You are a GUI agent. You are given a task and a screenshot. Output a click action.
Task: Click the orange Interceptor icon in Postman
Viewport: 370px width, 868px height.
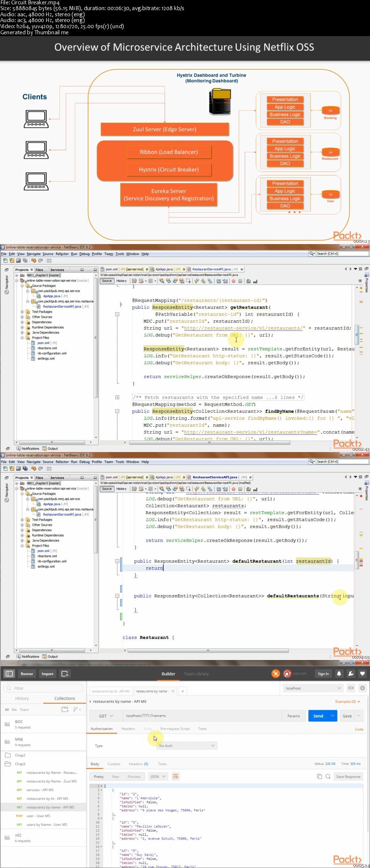coord(276,674)
